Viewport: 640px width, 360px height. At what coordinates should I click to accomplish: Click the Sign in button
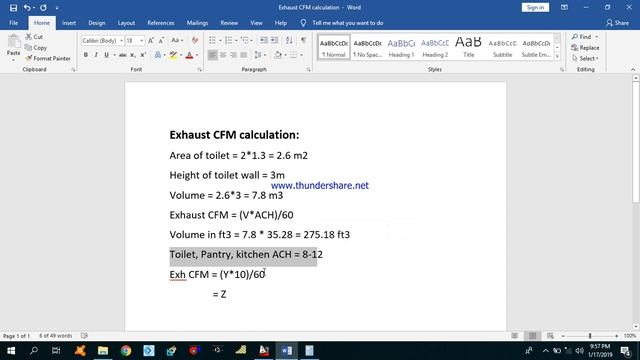click(535, 7)
